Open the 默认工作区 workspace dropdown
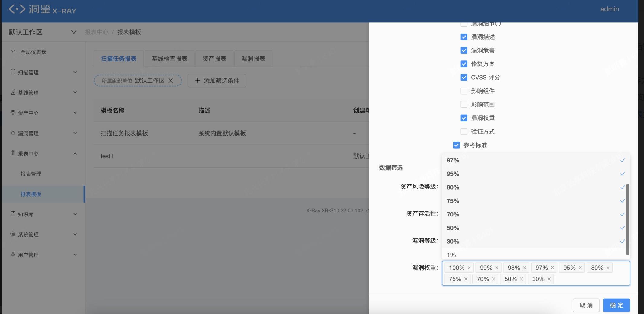 click(x=73, y=32)
